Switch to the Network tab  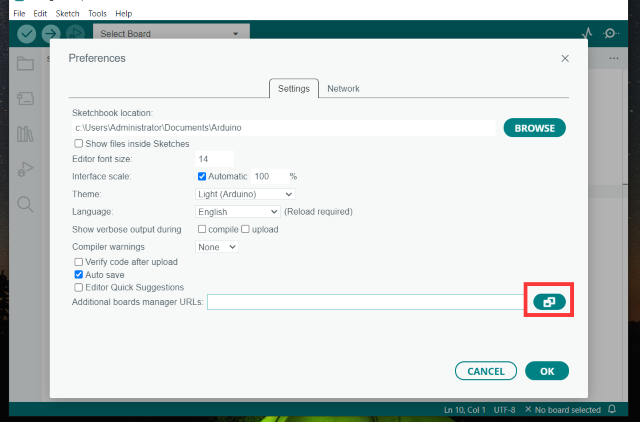[343, 89]
